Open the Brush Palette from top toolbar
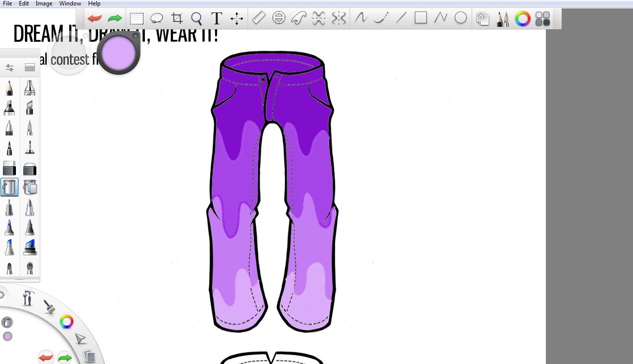Screen dimensions: 633x364 coord(503,19)
